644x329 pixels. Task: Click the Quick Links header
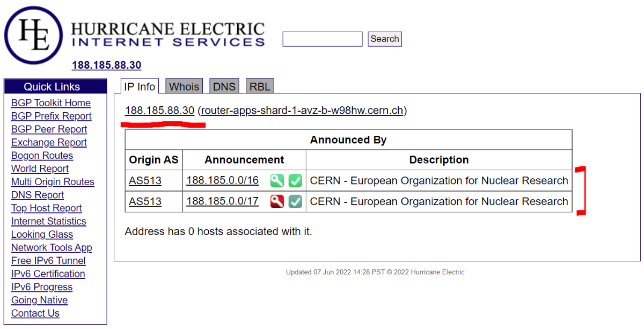pyautogui.click(x=55, y=87)
